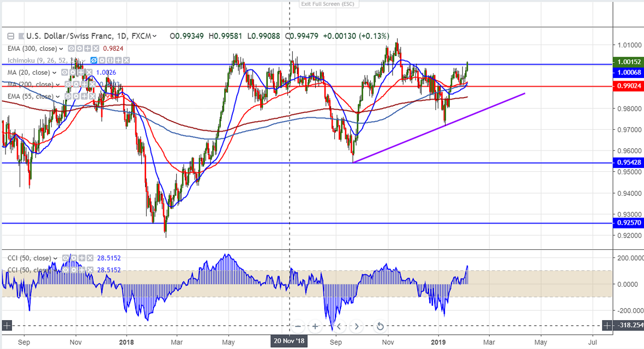The image size is (644, 349).
Task: Click the purple ascending trendline
Action: coord(438,128)
